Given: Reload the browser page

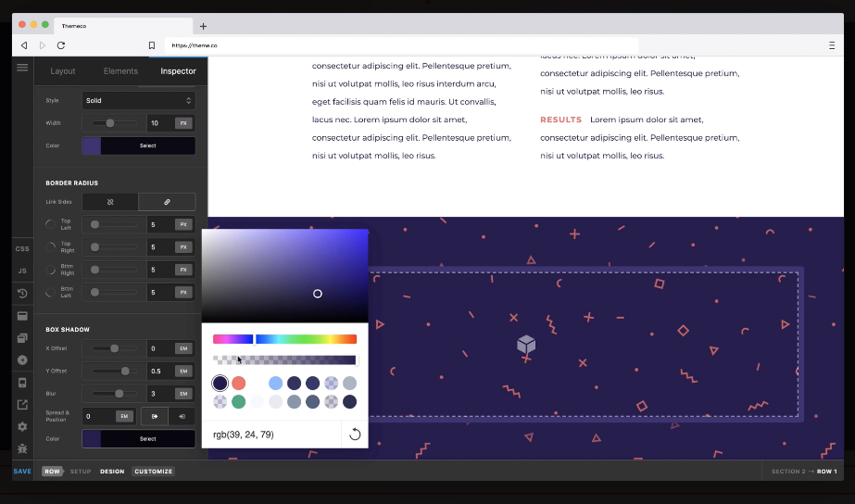Looking at the screenshot, I should [x=61, y=45].
